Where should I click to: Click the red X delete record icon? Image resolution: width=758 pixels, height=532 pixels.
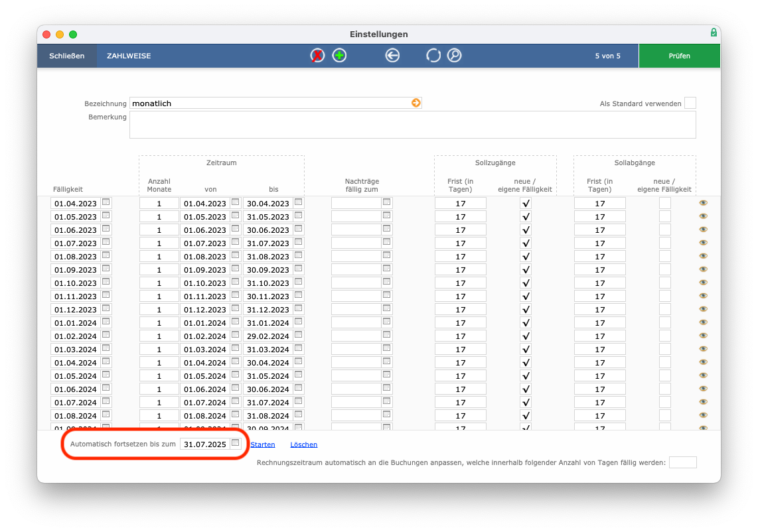317,56
